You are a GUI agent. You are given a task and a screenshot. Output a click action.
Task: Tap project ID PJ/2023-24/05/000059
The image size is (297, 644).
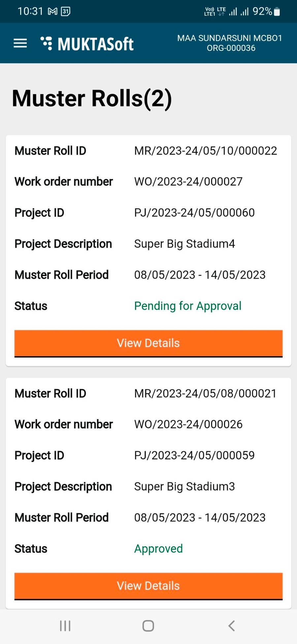194,455
